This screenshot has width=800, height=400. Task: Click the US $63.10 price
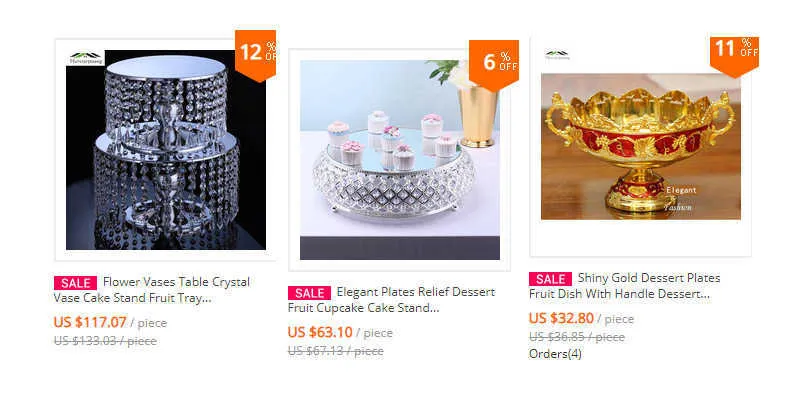[x=320, y=332]
